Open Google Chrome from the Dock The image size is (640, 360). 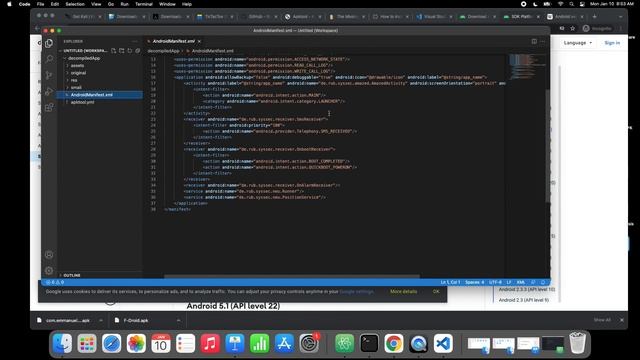(393, 343)
